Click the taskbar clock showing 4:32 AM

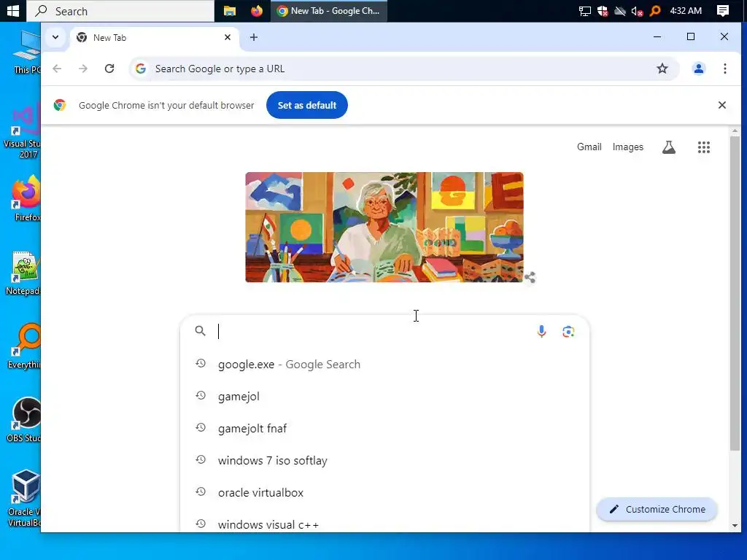click(686, 10)
